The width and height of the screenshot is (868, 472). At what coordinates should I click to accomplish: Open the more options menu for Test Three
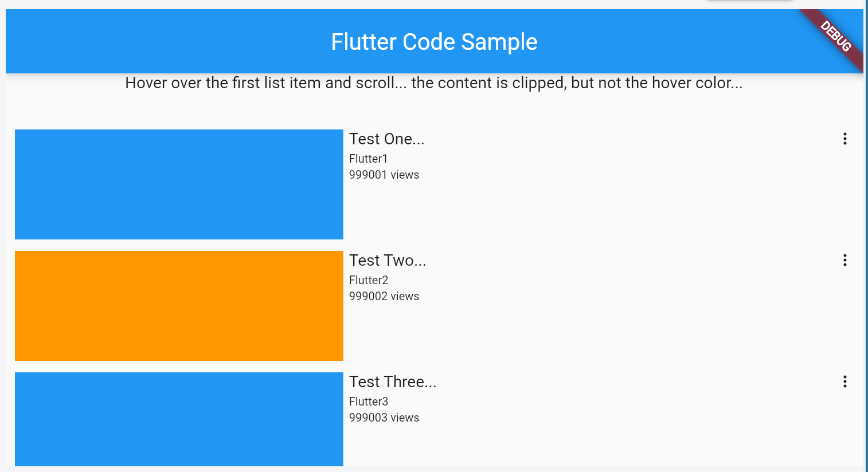844,381
